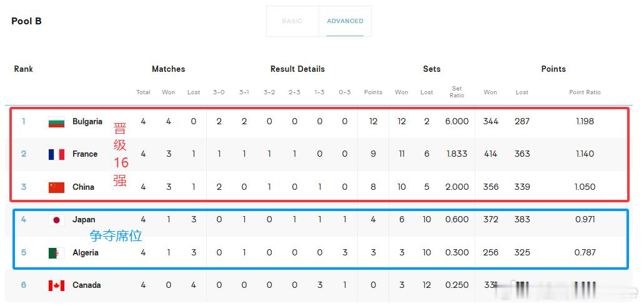
Task: Open the France team link
Action: (x=85, y=154)
